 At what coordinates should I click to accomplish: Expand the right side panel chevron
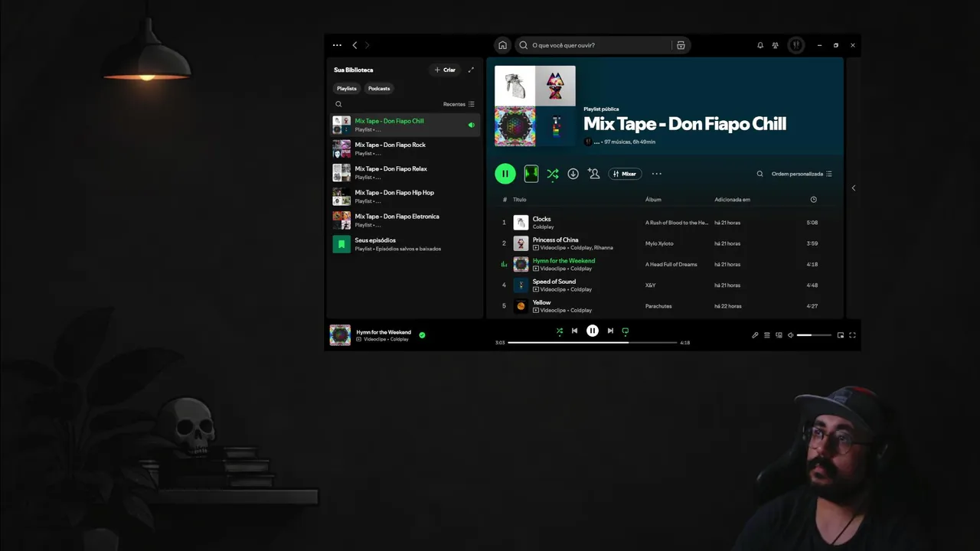tap(854, 188)
